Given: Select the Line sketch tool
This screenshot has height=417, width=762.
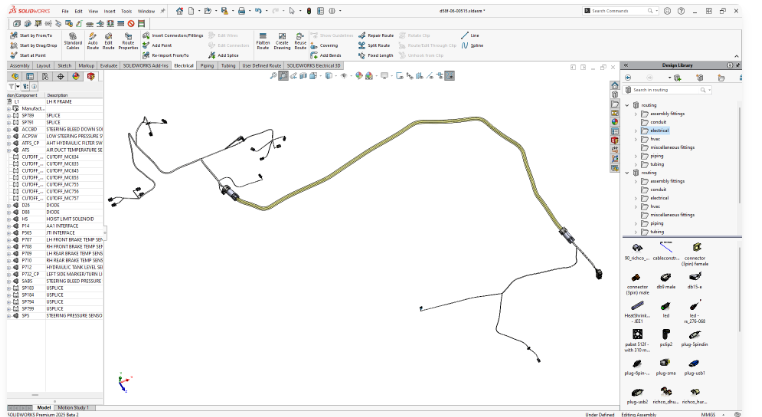Looking at the screenshot, I should click(x=470, y=35).
